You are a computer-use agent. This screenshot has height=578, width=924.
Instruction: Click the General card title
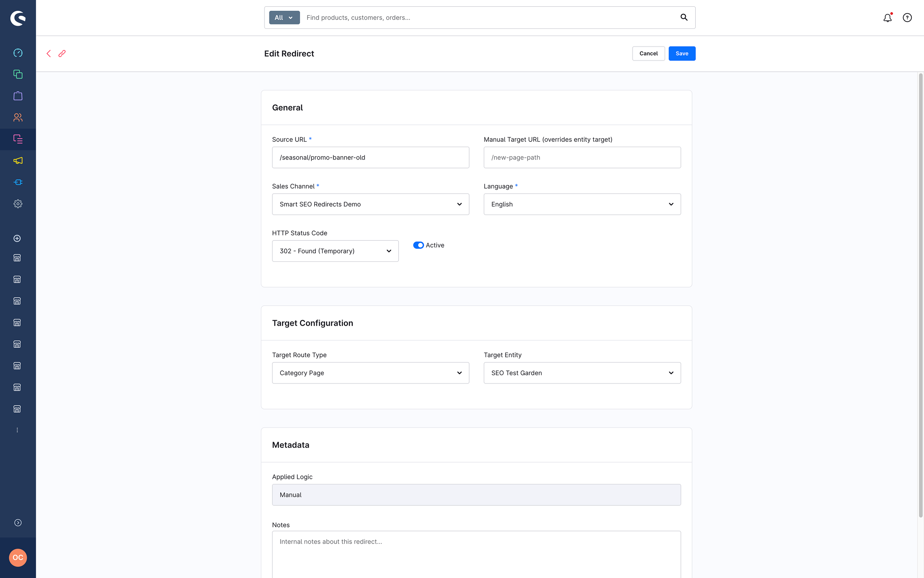[287, 107]
